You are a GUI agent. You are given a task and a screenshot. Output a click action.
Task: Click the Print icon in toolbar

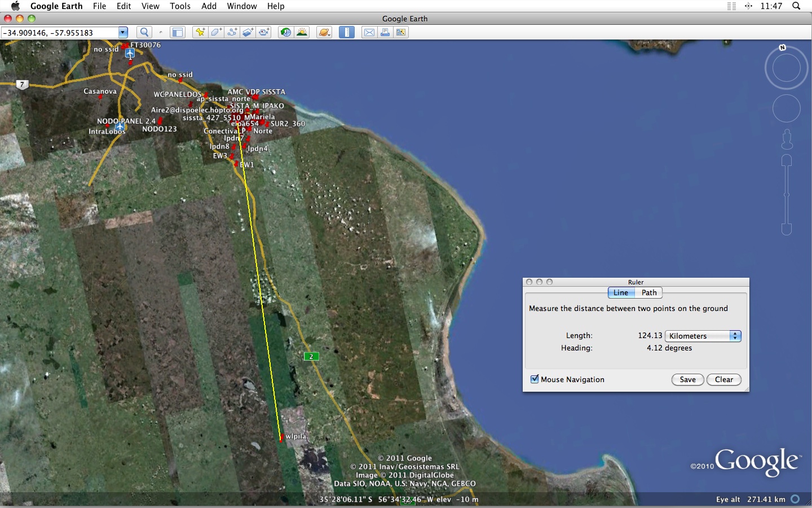385,32
